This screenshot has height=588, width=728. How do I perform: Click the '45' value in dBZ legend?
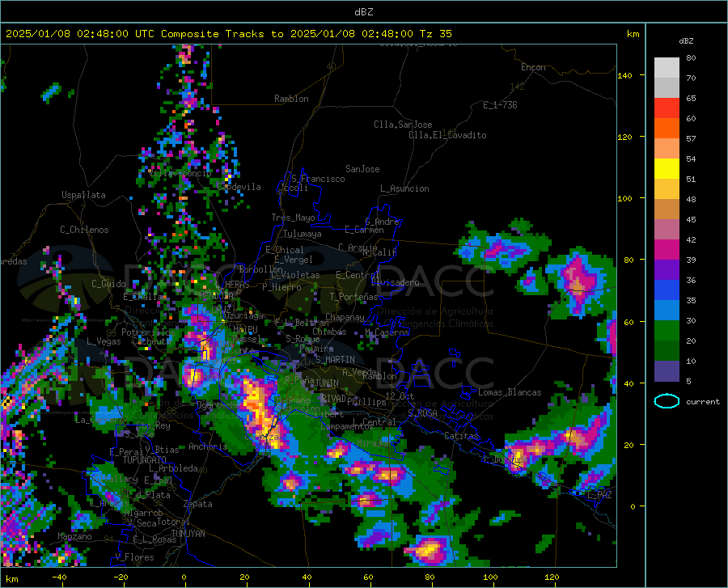[x=691, y=219]
